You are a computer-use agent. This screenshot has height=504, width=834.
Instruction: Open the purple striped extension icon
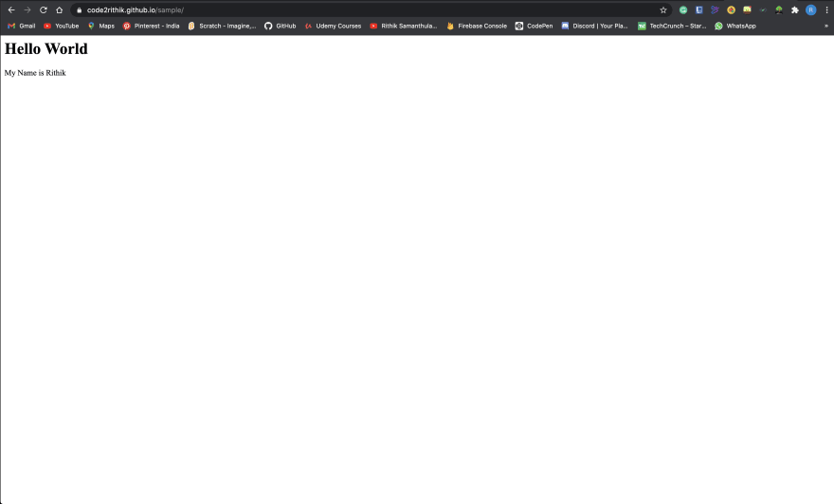(x=716, y=10)
